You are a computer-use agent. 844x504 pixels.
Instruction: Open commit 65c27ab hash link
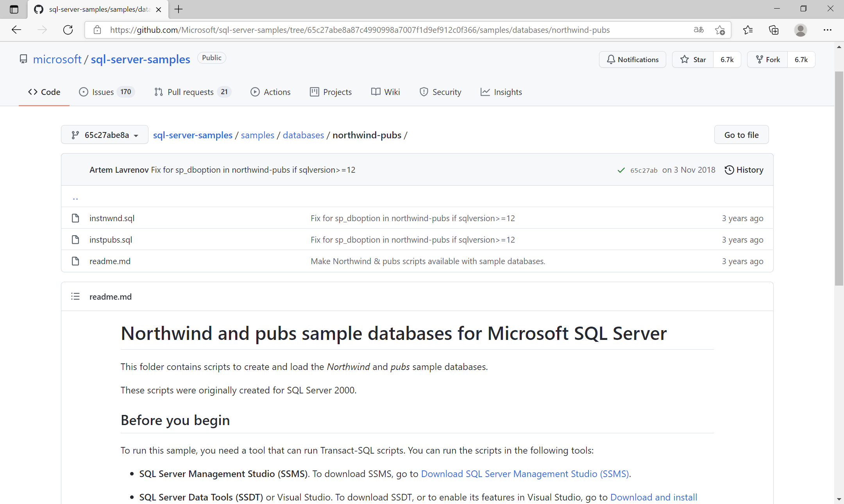pyautogui.click(x=644, y=170)
